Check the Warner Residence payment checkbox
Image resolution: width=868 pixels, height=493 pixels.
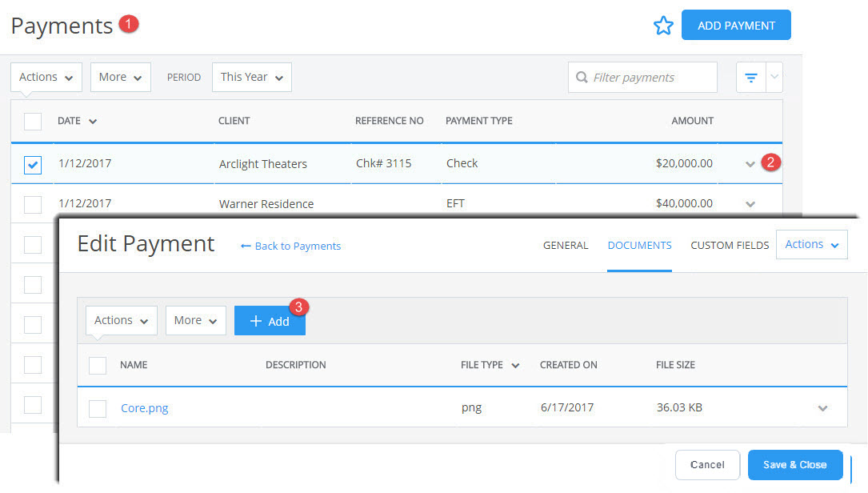33,204
